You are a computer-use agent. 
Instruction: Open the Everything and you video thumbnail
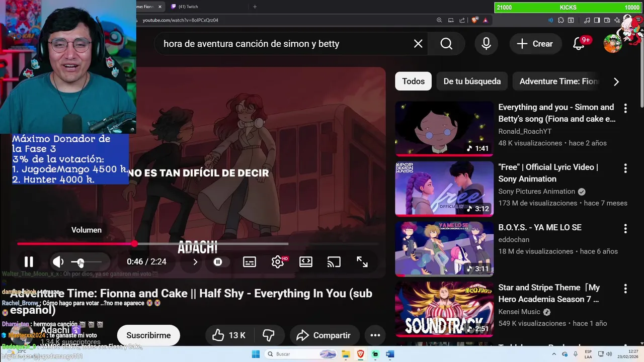444,129
